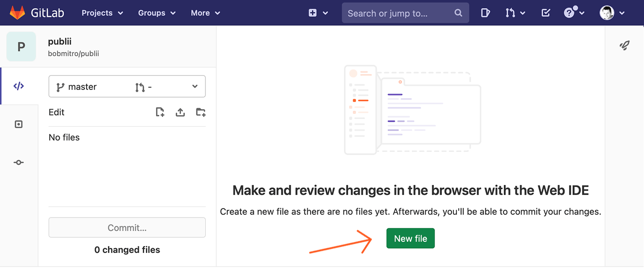
Task: Click the New file icon beside Edit
Action: pyautogui.click(x=160, y=112)
